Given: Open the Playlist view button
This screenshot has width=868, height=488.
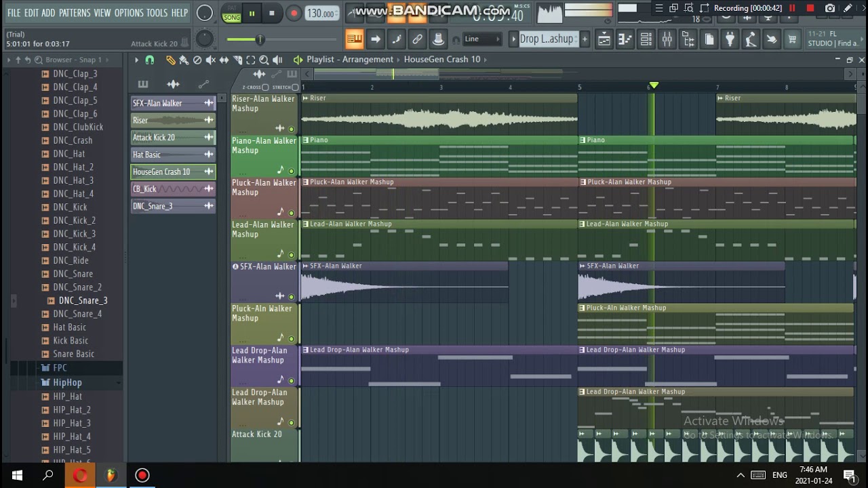Looking at the screenshot, I should tap(604, 39).
